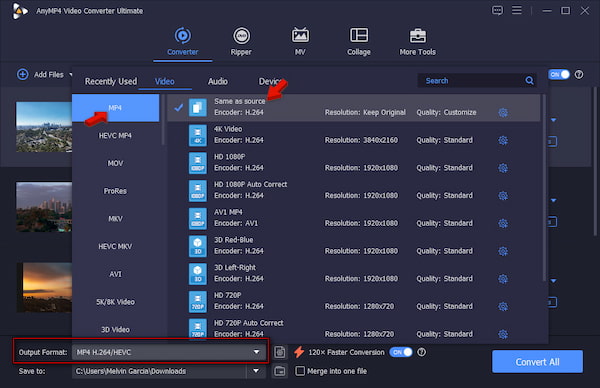Open the Ripper module
This screenshot has width=600, height=388.
click(x=241, y=41)
